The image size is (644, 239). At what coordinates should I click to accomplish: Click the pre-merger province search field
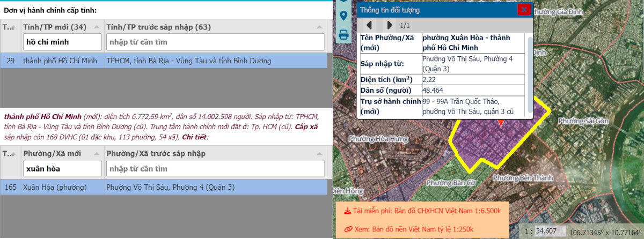[x=215, y=42]
